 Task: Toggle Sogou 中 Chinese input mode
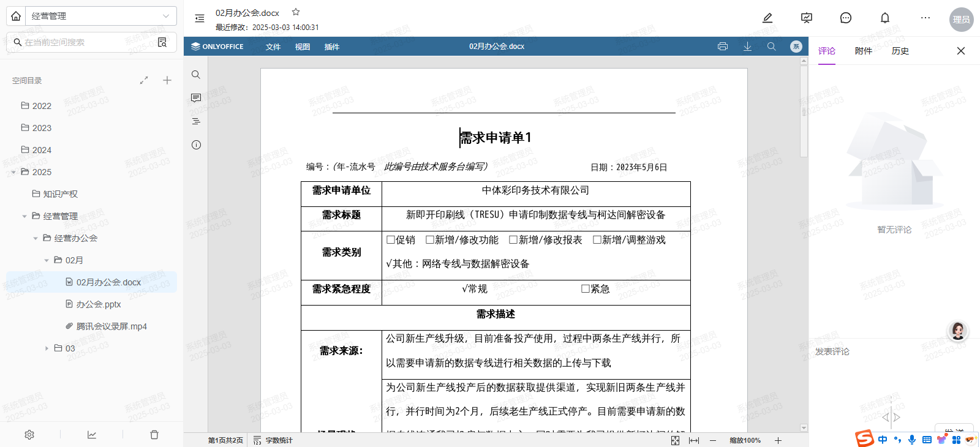click(x=883, y=440)
